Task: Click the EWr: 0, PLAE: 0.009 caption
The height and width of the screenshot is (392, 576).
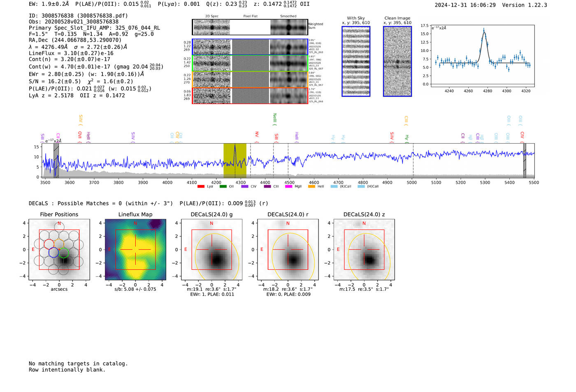Action: pyautogui.click(x=288, y=295)
